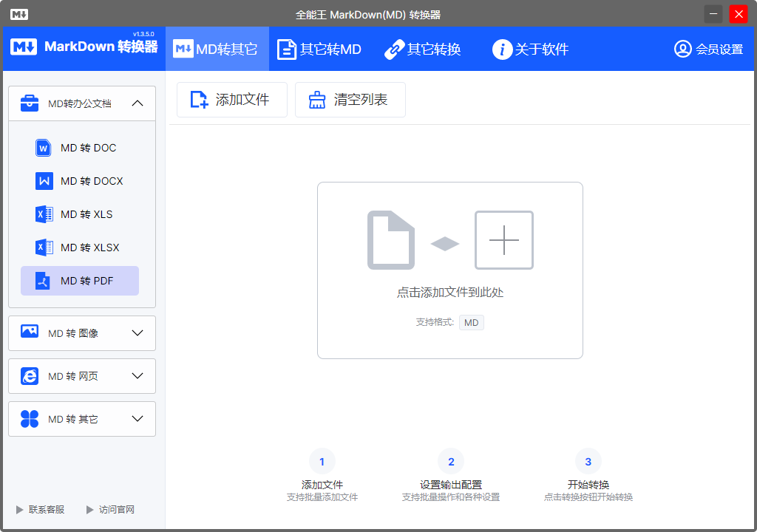Click step 1 circle 添加文件

(x=322, y=462)
